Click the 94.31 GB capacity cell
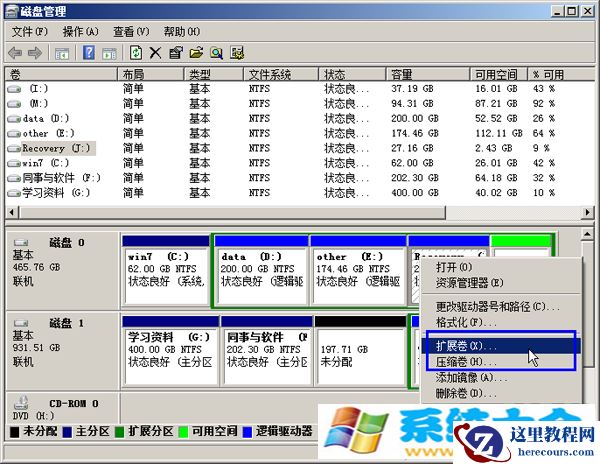Screen dimensions: 600x464 tap(412, 104)
